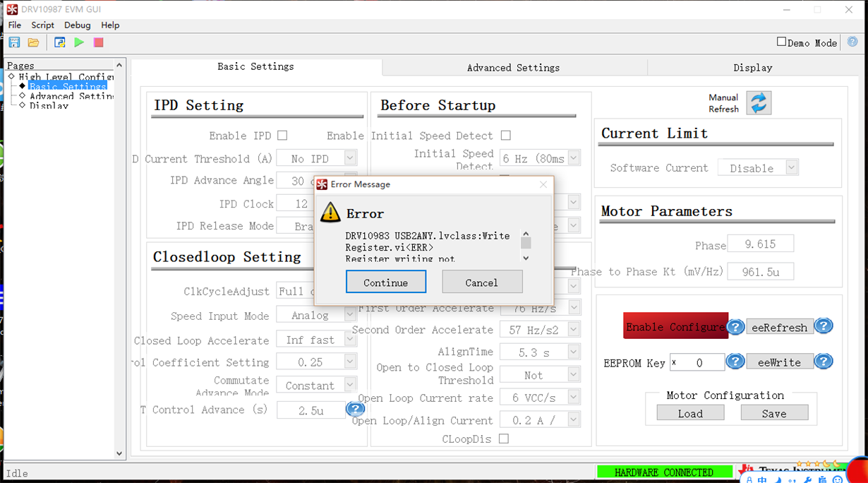This screenshot has height=483, width=868.
Task: Click Pages panel scrollbar down arrow
Action: click(x=119, y=453)
